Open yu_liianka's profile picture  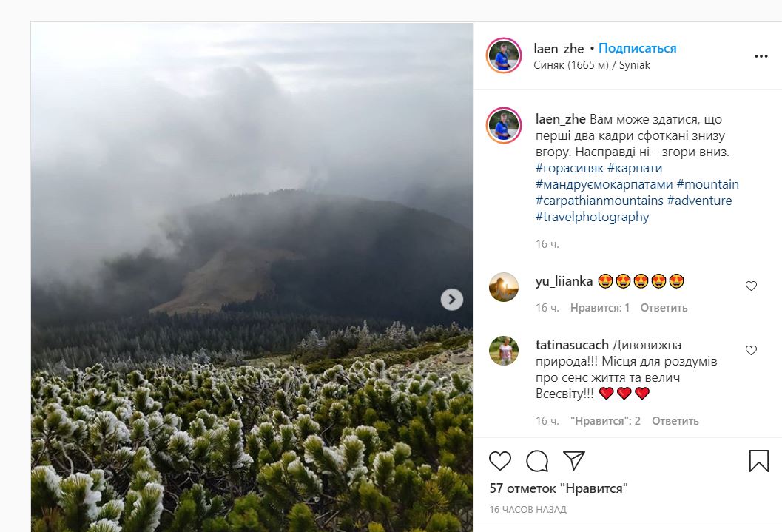pyautogui.click(x=504, y=287)
